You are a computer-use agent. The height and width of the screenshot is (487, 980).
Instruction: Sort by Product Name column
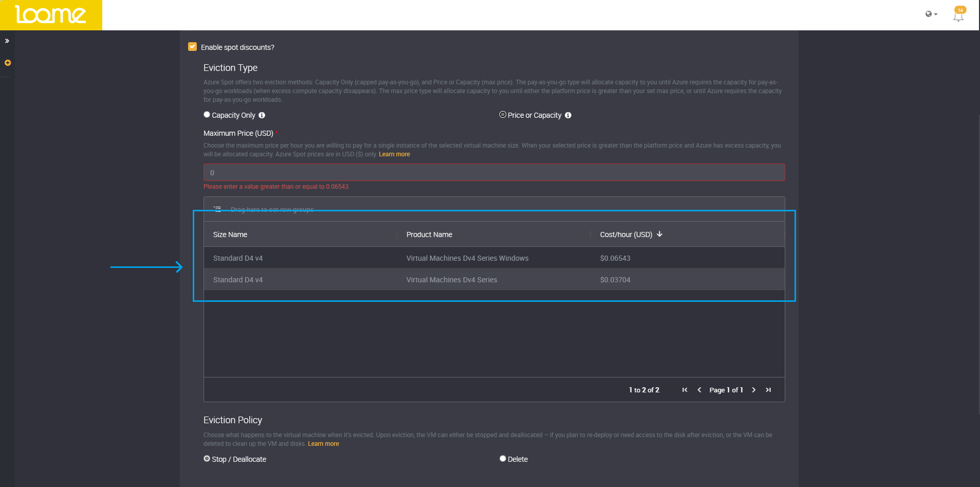point(429,235)
